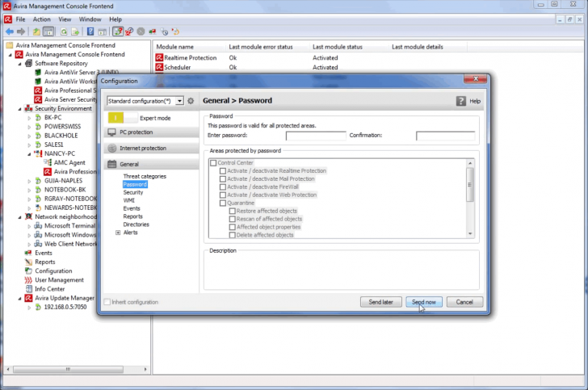
Task: Click the gear icon beside Standard configuration
Action: click(191, 101)
